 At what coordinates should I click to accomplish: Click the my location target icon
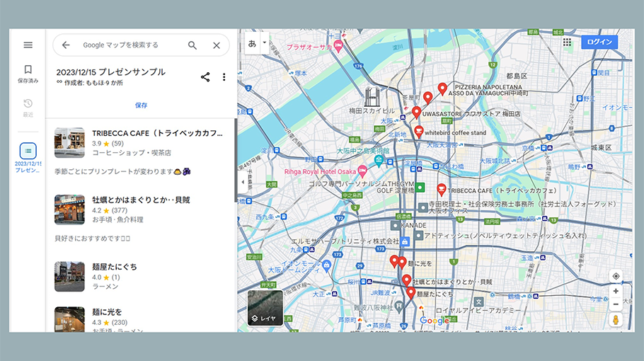tap(616, 276)
